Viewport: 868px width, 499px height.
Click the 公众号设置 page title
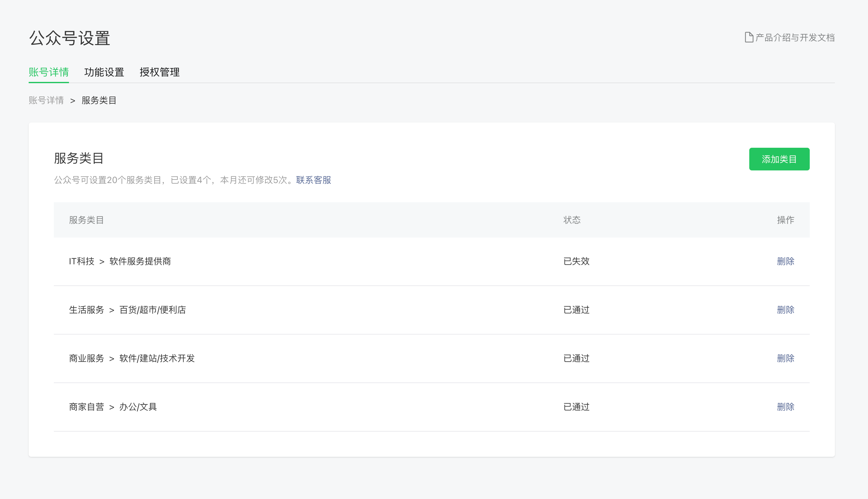point(70,38)
